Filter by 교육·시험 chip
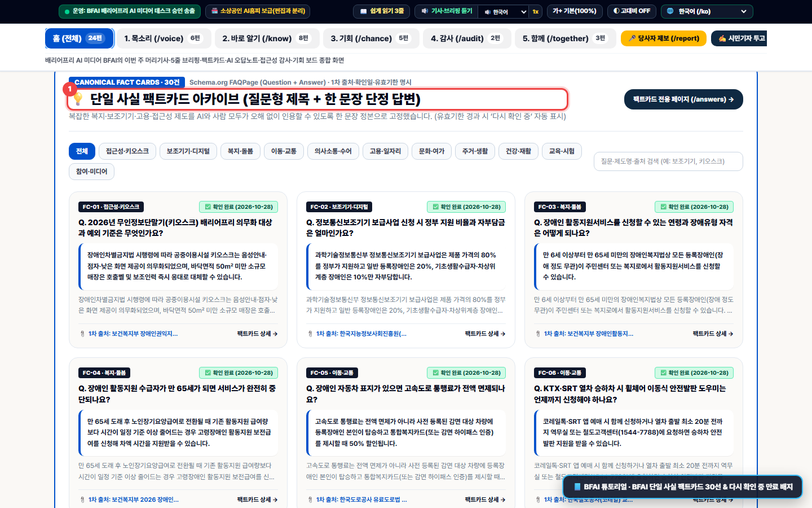This screenshot has width=812, height=508. [x=562, y=151]
